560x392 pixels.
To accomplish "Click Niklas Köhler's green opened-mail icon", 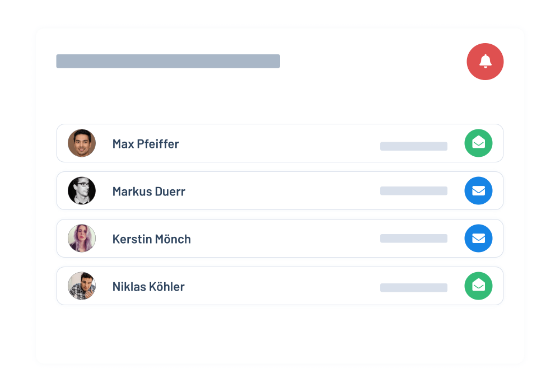I will click(478, 286).
